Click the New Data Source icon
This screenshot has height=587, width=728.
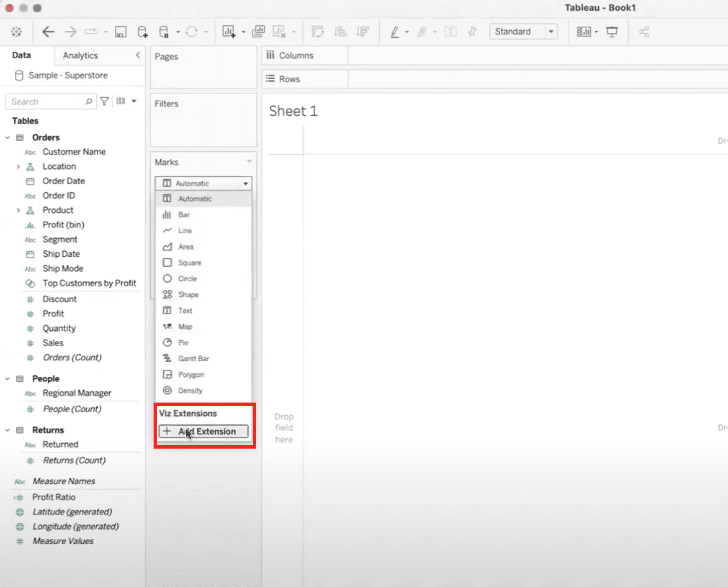[x=142, y=32]
